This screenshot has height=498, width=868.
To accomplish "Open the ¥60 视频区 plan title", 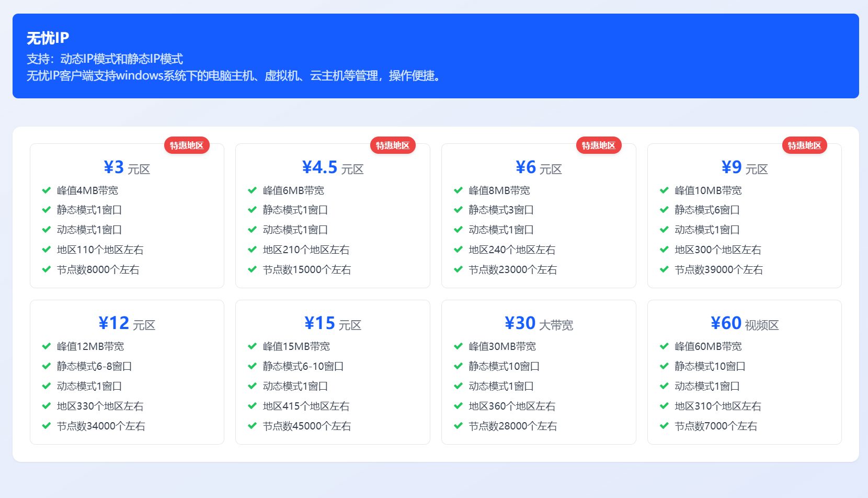I will [x=745, y=323].
